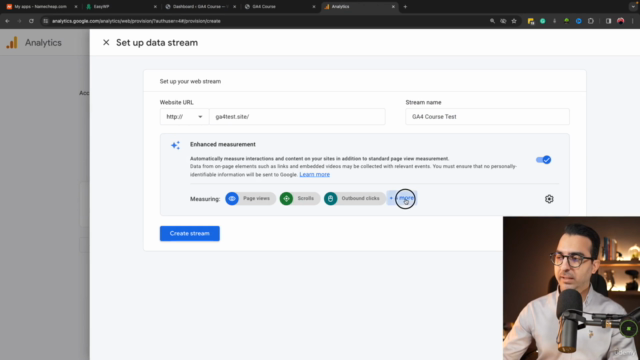The height and width of the screenshot is (360, 640).
Task: Click the Page views chip label
Action: click(x=256, y=198)
